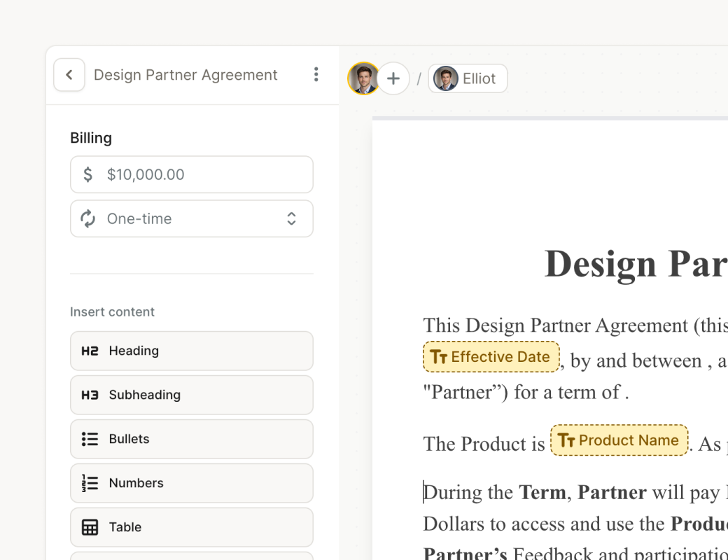Open the three-dot options menu
728x560 pixels.
click(316, 75)
